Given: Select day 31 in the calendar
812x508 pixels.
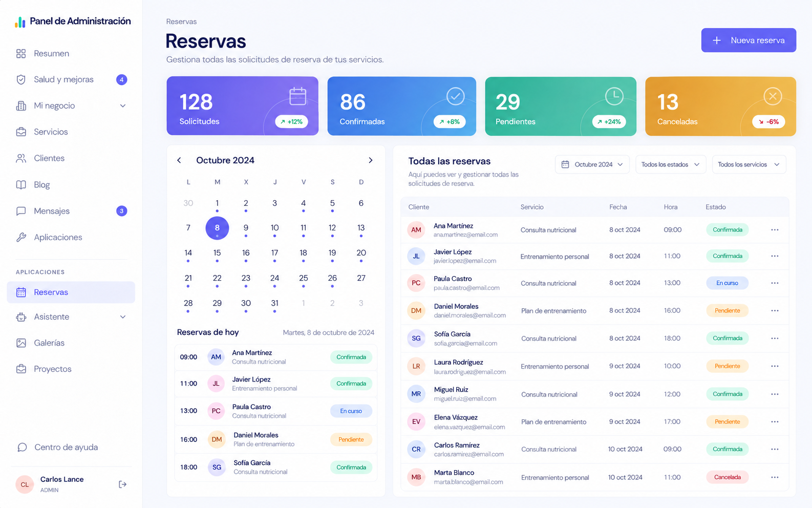Looking at the screenshot, I should click(x=275, y=303).
